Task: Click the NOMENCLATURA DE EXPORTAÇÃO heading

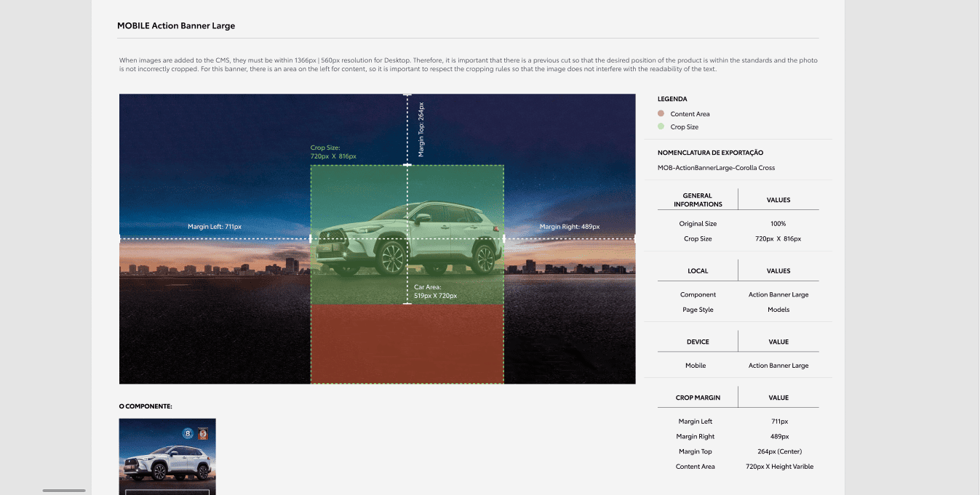Action: [710, 153]
